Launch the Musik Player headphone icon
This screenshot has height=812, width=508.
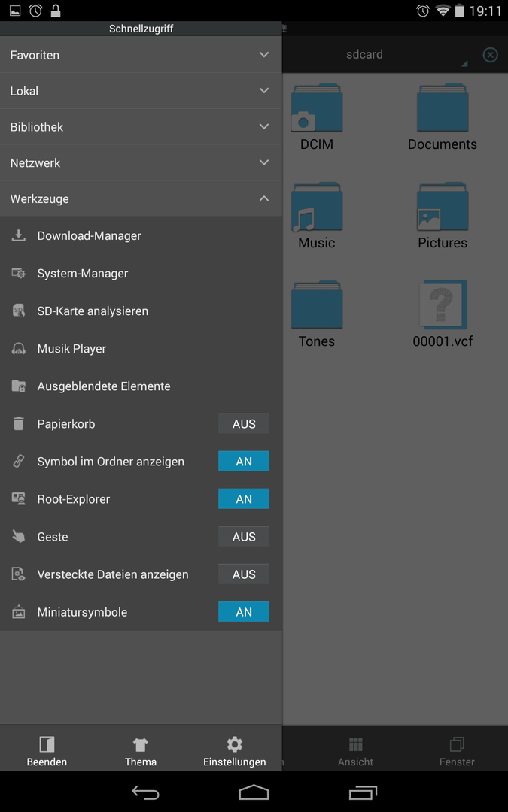pyautogui.click(x=19, y=349)
